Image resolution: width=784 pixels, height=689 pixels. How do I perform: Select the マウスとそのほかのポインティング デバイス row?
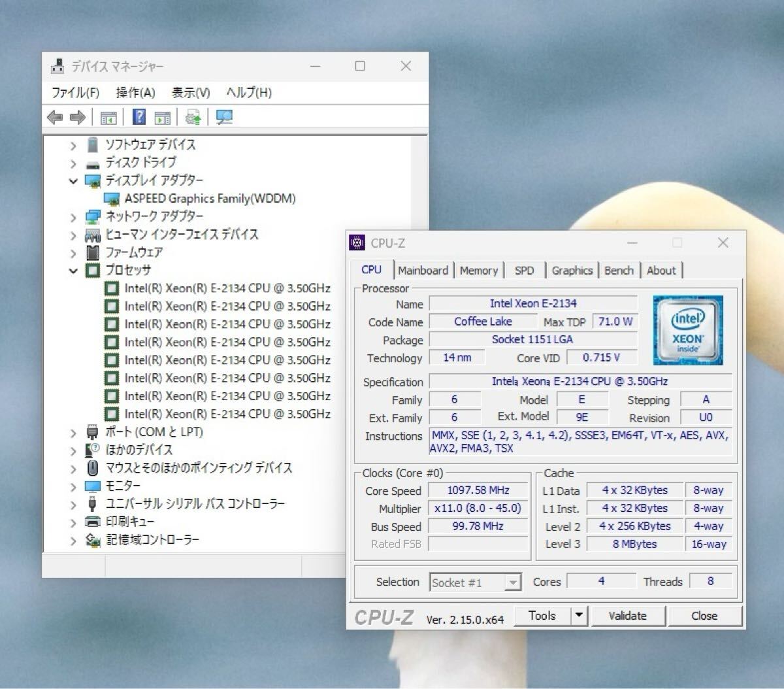click(x=199, y=468)
